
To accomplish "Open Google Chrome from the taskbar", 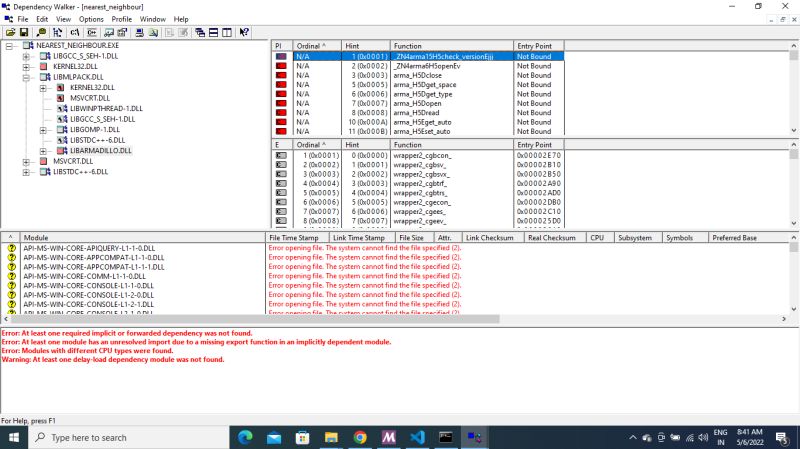I will click(x=360, y=438).
